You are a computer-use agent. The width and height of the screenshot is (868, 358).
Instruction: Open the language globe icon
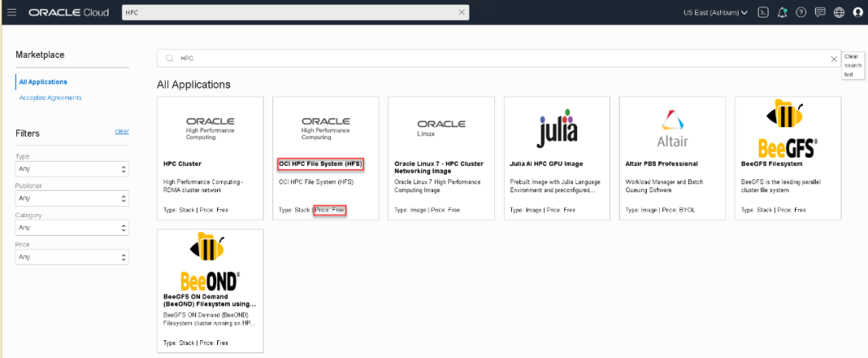pos(839,12)
